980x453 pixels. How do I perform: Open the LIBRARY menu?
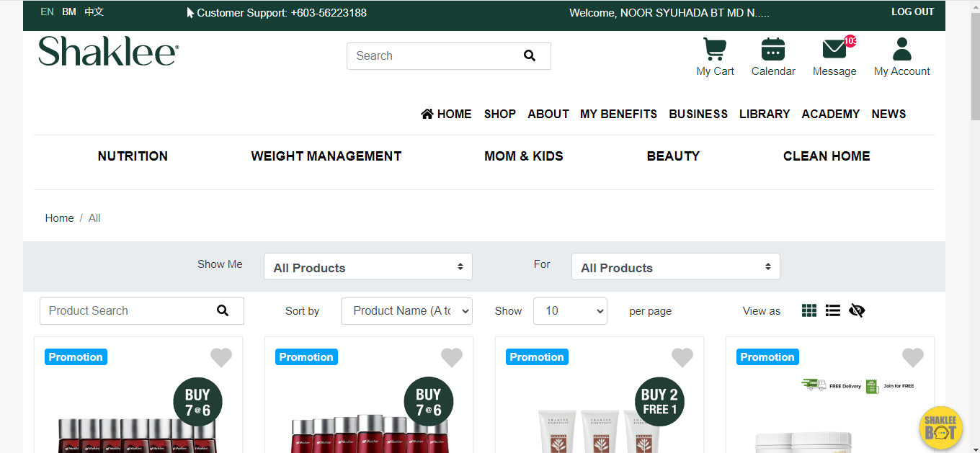pyautogui.click(x=765, y=114)
